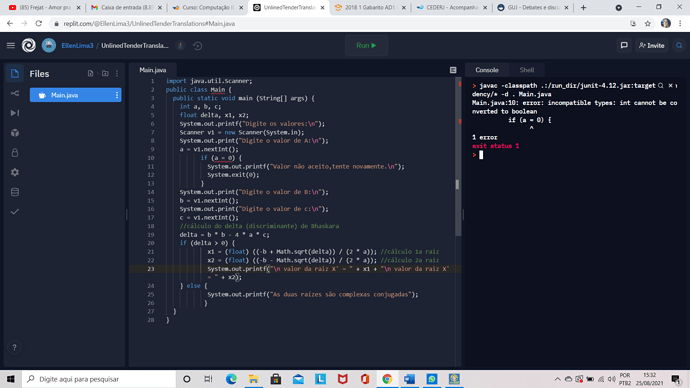Switch to the CEDERJ browser tab
690x388 pixels.
[451, 7]
